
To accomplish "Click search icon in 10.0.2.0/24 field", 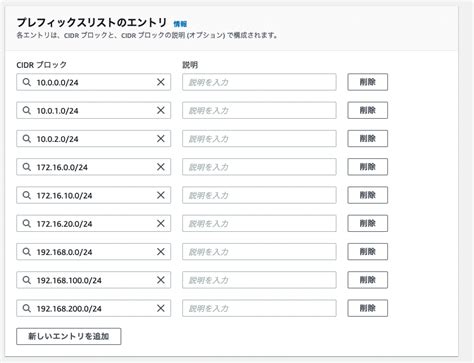I will pyautogui.click(x=27, y=139).
